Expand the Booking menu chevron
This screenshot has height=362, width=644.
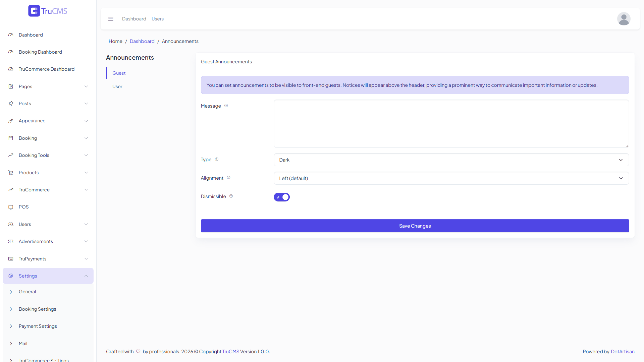coord(86,138)
